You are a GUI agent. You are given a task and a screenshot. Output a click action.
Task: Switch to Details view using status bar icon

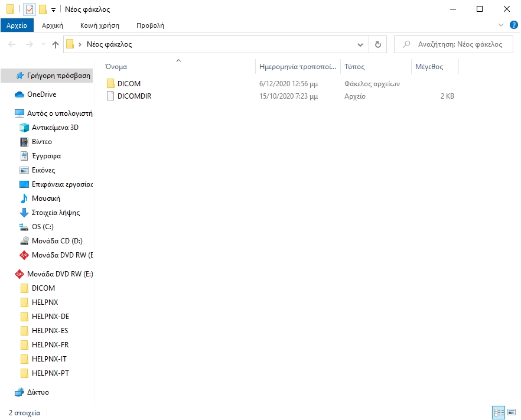[499, 413]
